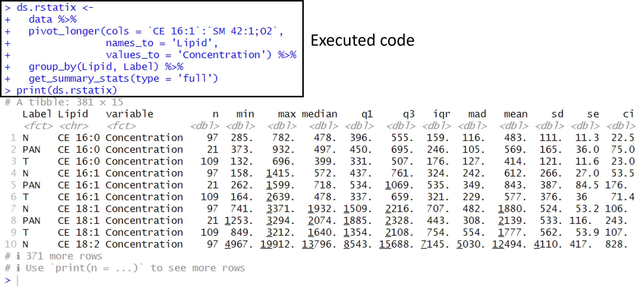Click q1 value '1354.'
644x286 pixels.
click(357, 233)
